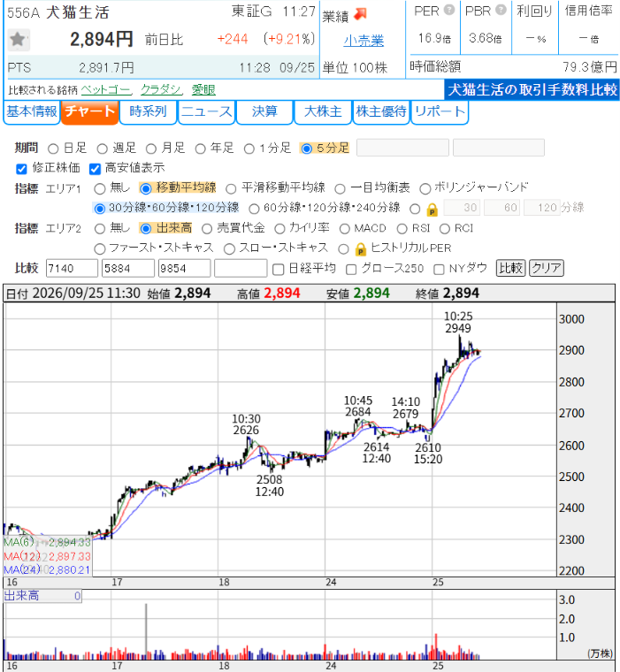Click the second empty period date field
This screenshot has width=620, height=672.
point(499,148)
